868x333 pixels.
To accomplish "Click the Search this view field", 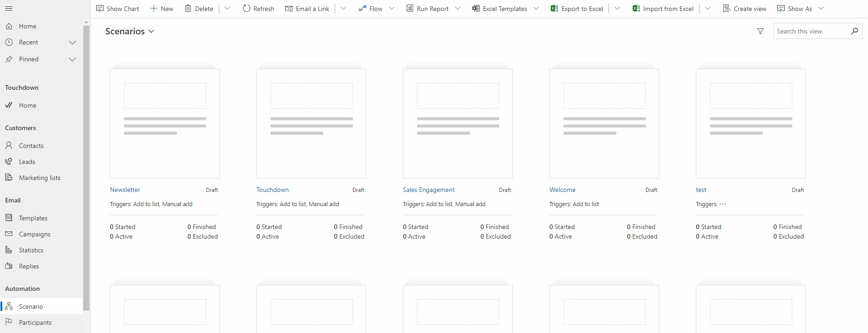I will 810,31.
